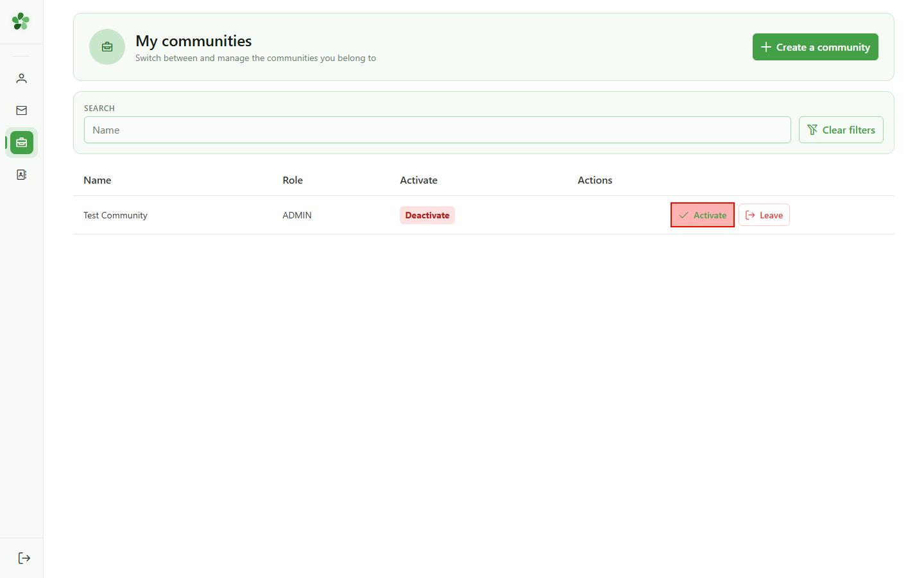924x578 pixels.
Task: Click Create a community button
Action: pos(815,47)
